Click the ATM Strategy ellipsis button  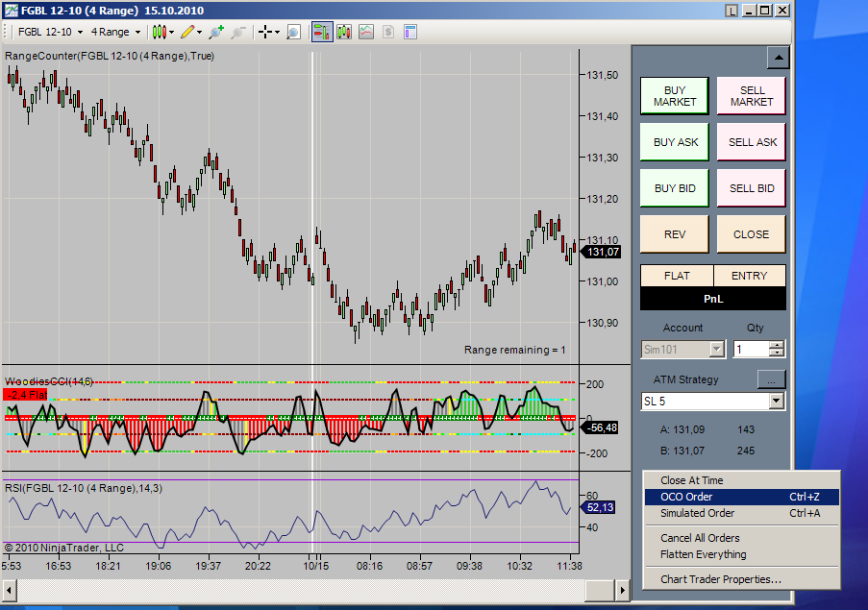[x=771, y=378]
